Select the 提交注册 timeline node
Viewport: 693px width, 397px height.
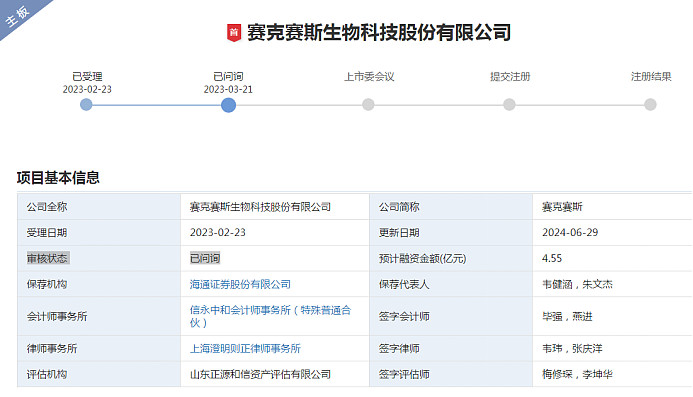(509, 105)
